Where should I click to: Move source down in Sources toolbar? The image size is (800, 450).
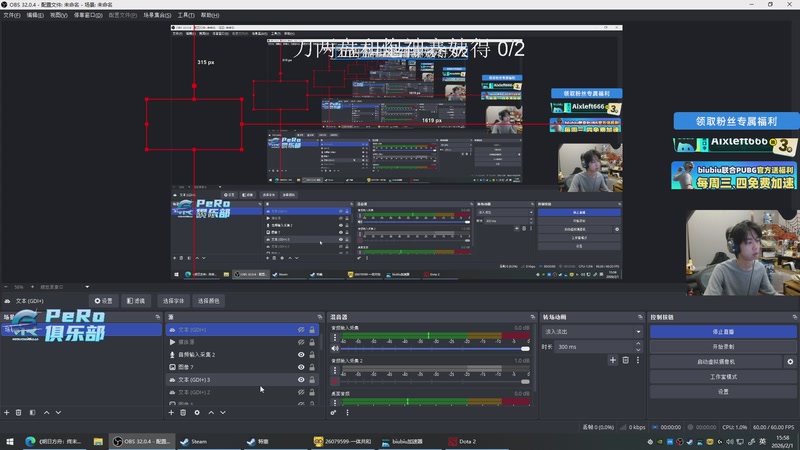[223, 412]
